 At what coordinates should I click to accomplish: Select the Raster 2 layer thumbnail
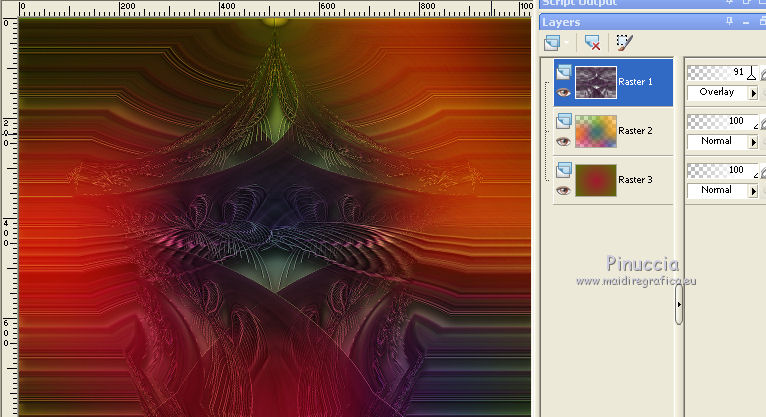click(596, 131)
